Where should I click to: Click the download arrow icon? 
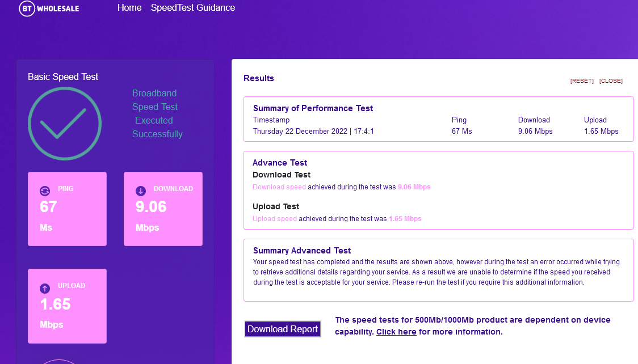point(141,191)
